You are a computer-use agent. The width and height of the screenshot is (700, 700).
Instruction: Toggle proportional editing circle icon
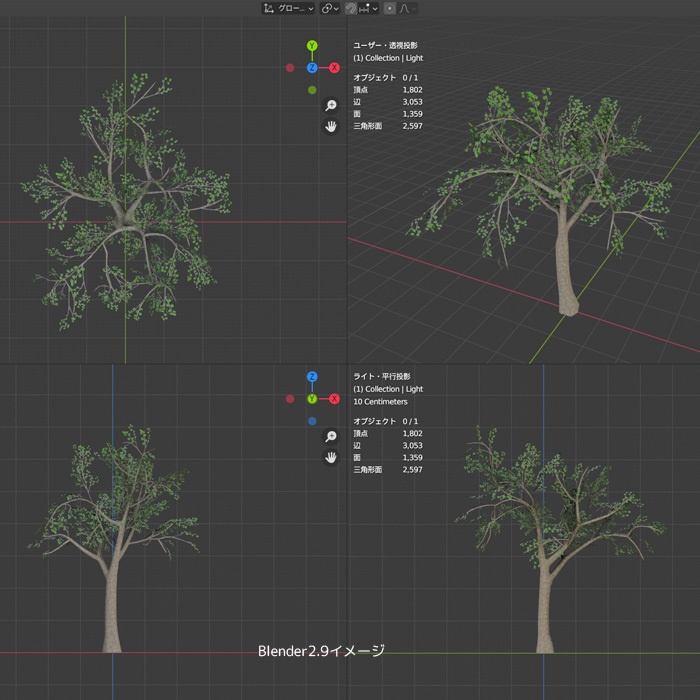point(390,8)
